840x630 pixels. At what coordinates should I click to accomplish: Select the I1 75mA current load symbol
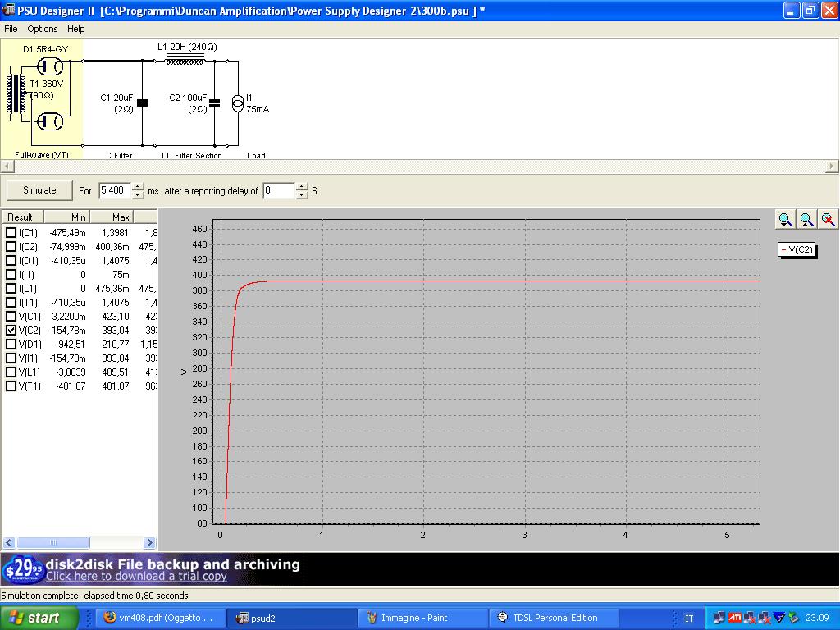click(237, 103)
